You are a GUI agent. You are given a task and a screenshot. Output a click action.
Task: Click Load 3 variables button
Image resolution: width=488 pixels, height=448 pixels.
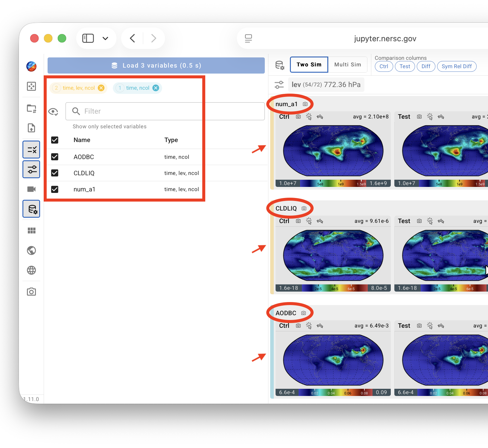point(156,65)
